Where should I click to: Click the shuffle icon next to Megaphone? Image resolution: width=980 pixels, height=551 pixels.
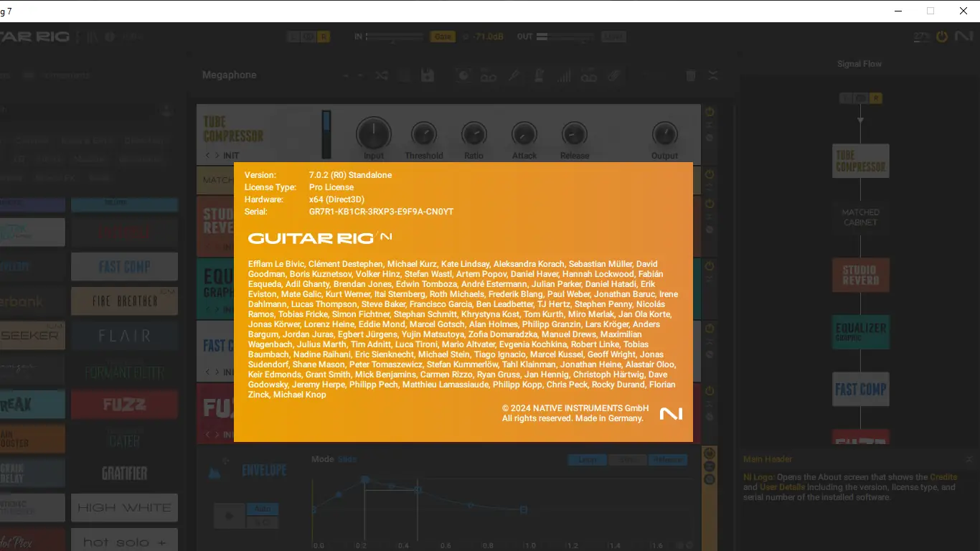click(x=382, y=75)
